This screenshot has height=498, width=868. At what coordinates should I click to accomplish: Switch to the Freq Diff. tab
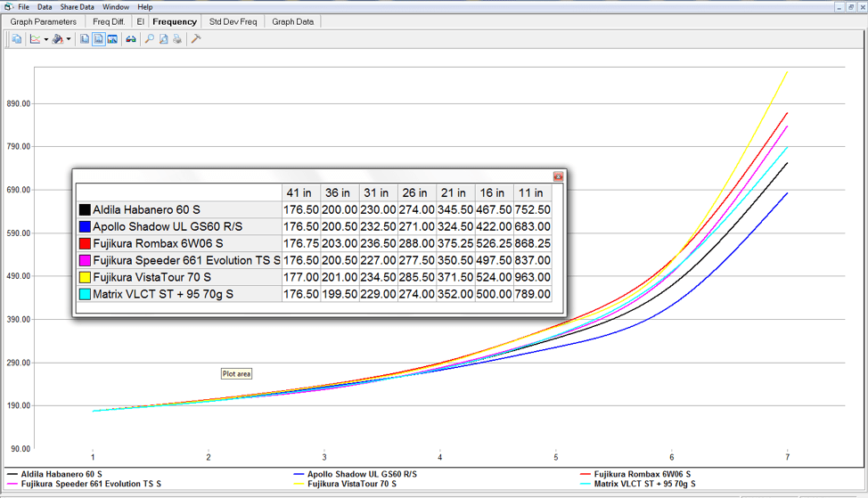click(109, 21)
